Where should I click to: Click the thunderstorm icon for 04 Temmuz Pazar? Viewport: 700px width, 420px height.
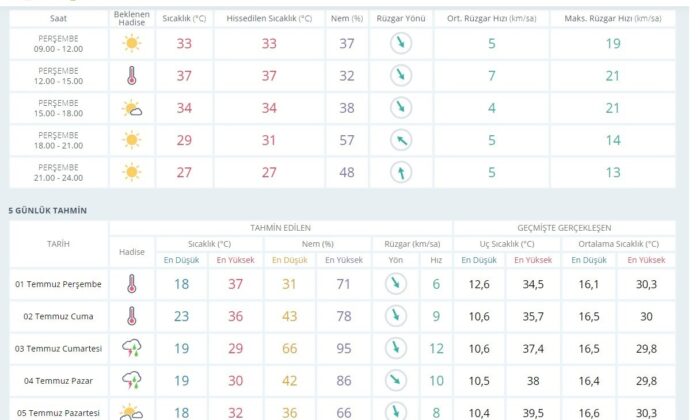(x=132, y=380)
